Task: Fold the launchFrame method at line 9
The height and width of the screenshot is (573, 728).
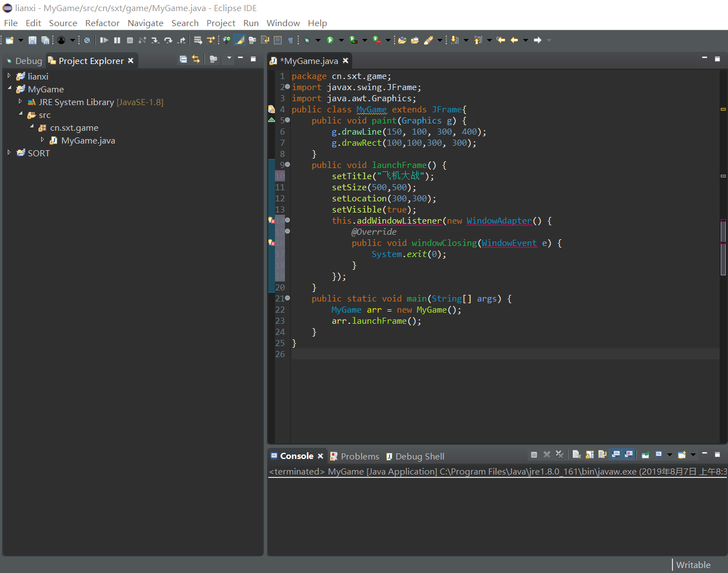Action: tap(287, 165)
